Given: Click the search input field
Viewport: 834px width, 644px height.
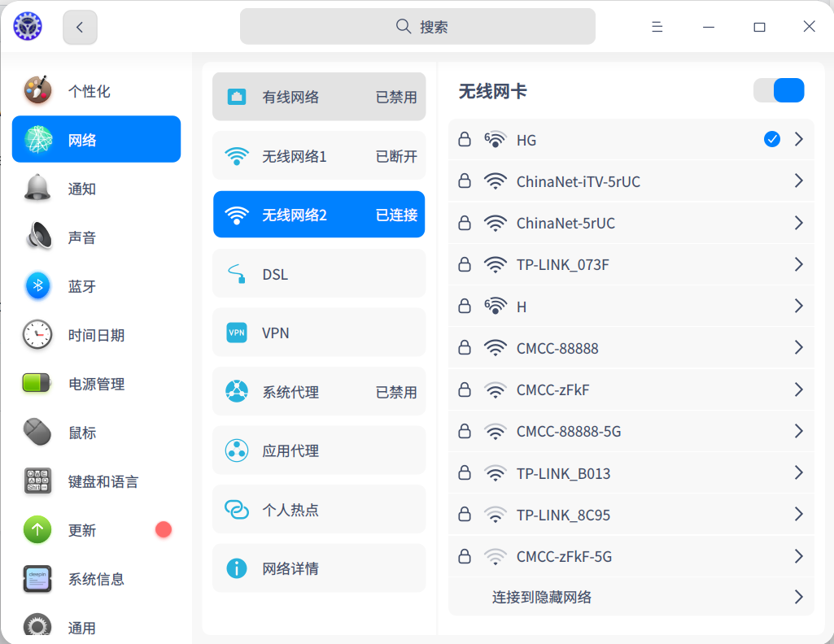Looking at the screenshot, I should (417, 26).
